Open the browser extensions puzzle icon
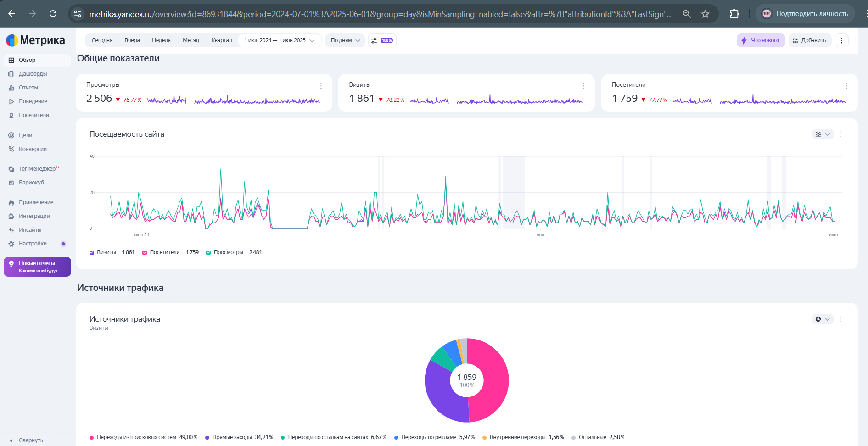 pos(734,14)
